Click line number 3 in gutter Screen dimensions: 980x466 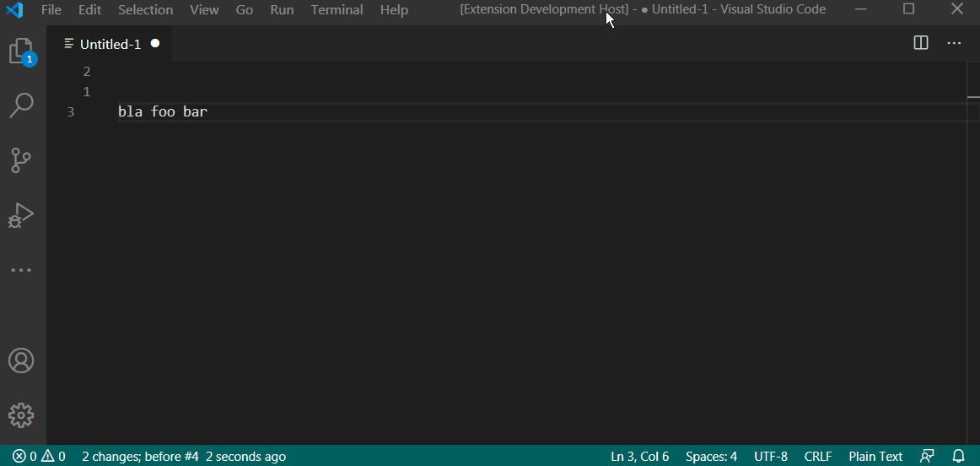point(71,112)
